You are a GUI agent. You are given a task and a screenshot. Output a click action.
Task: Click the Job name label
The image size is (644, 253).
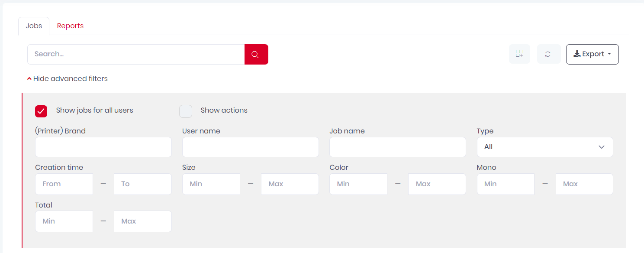point(347,131)
